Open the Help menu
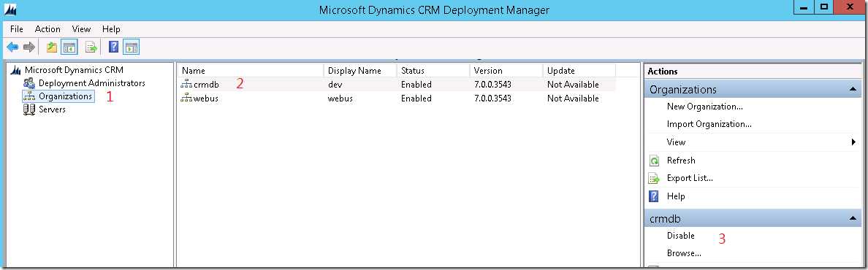This screenshot has width=868, height=270. click(111, 28)
